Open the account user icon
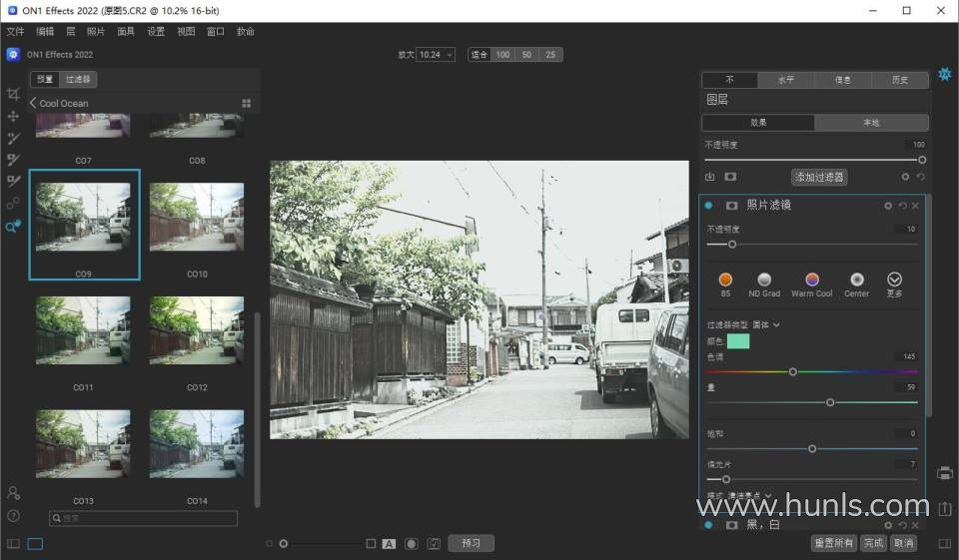This screenshot has height=560, width=959. pos(13,493)
